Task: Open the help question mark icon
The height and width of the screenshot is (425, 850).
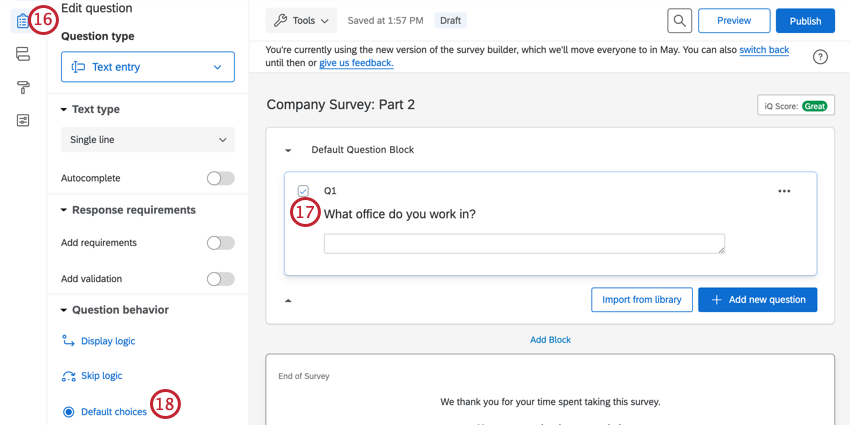Action: 820,57
